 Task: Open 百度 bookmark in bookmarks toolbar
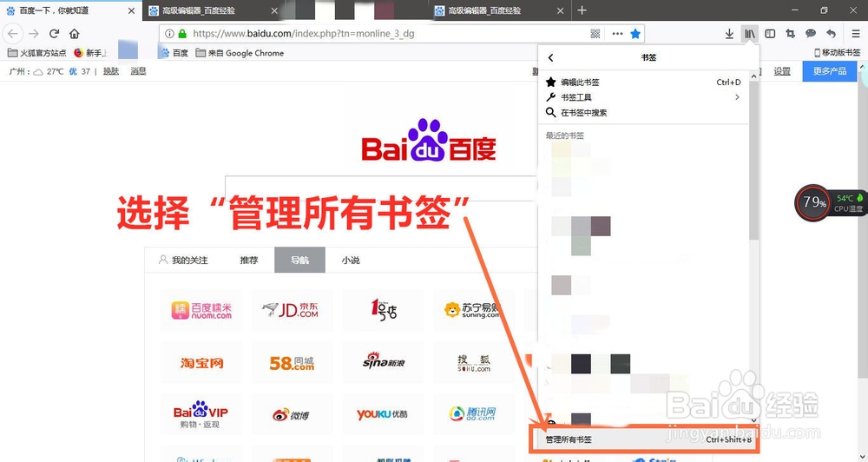(x=175, y=53)
